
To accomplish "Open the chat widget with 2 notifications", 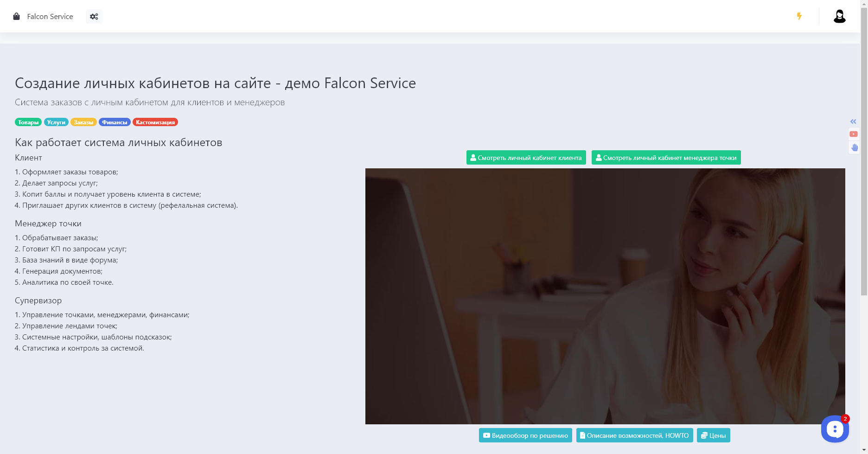I will click(x=835, y=429).
